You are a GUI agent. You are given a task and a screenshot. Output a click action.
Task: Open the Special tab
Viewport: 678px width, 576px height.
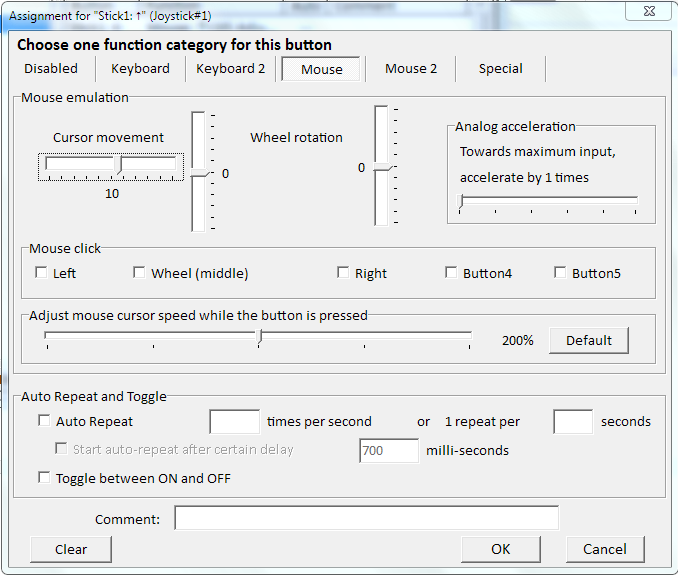click(500, 69)
